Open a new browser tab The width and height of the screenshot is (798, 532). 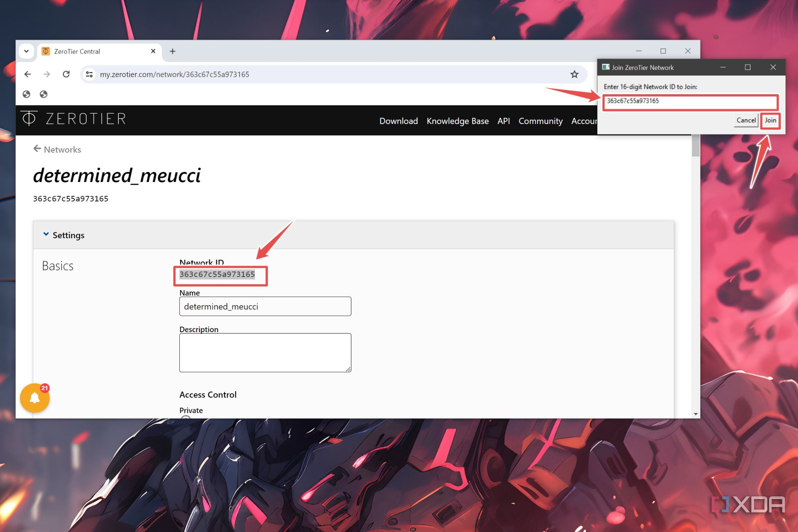tap(173, 51)
